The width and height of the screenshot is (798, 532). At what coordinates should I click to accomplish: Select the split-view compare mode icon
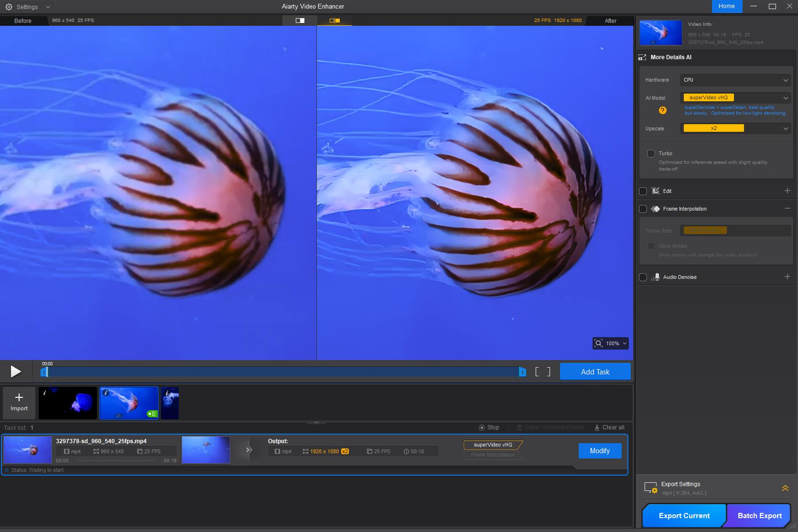click(x=334, y=21)
